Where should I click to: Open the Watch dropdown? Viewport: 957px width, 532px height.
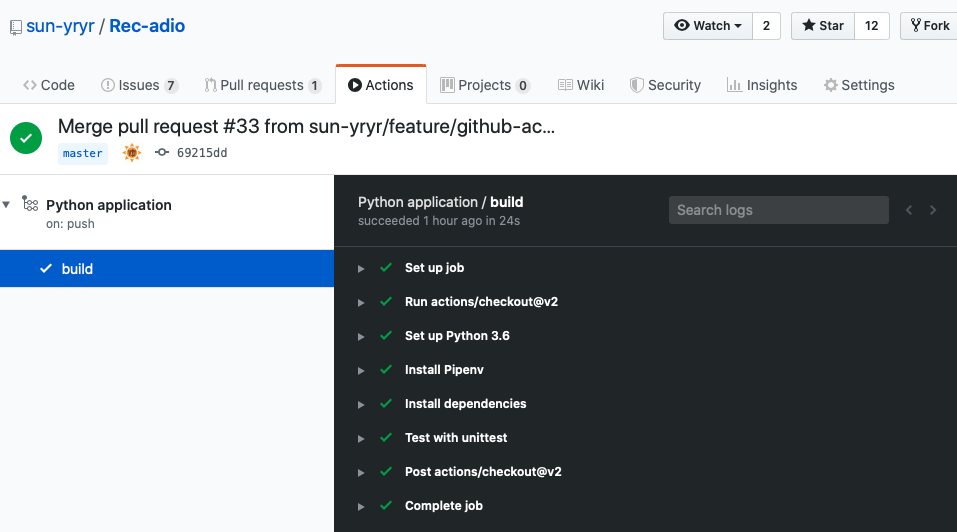[708, 26]
